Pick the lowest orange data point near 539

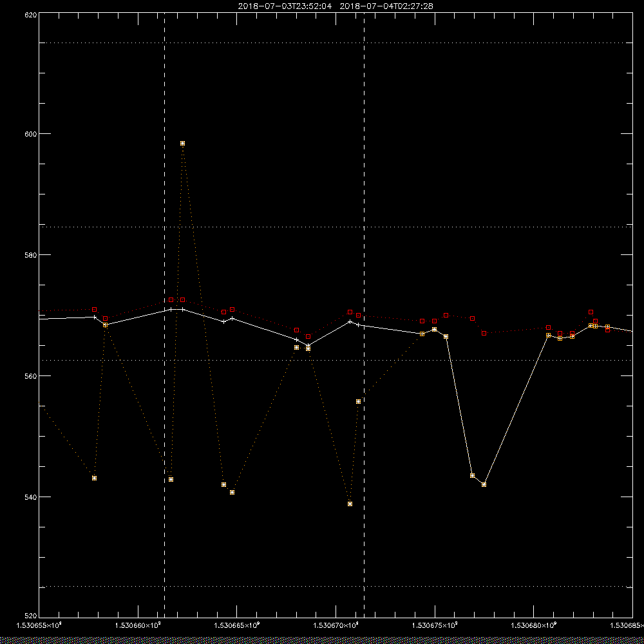pyautogui.click(x=350, y=504)
